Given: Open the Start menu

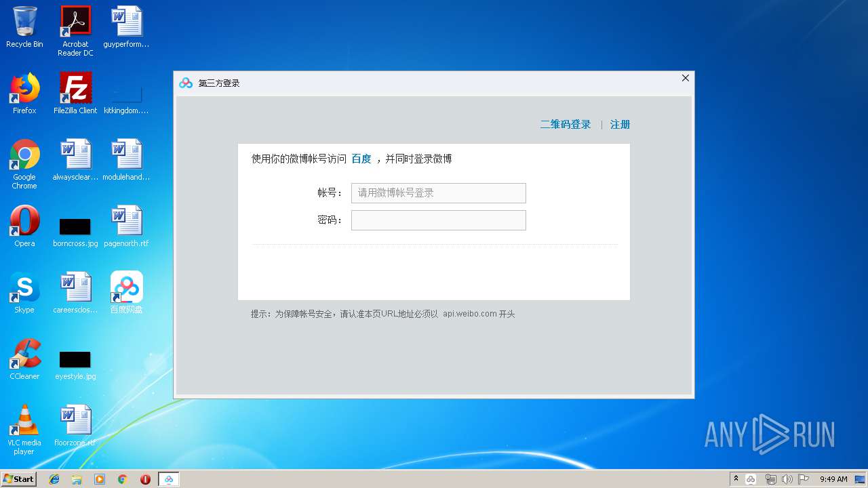Looking at the screenshot, I should tap(18, 479).
